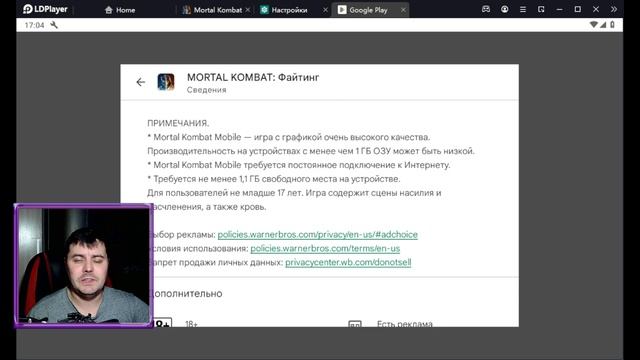Expand the sidebar with double-arrow icon
Image resolution: width=640 pixels, height=360 pixels.
click(614, 9)
